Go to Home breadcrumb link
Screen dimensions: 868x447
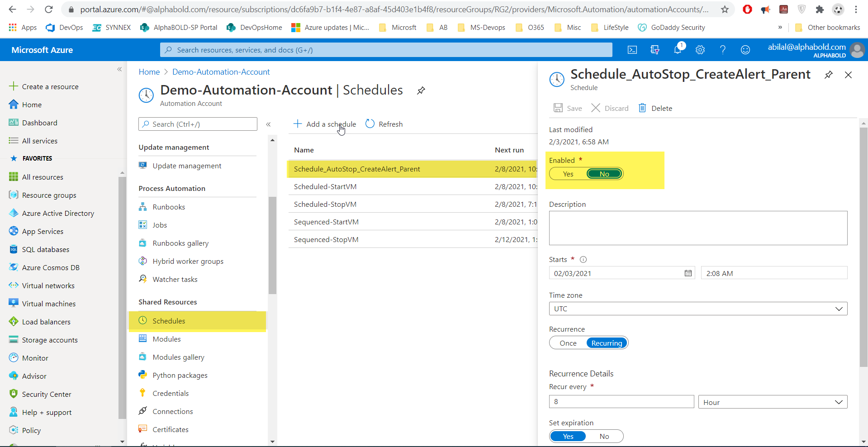coord(149,72)
